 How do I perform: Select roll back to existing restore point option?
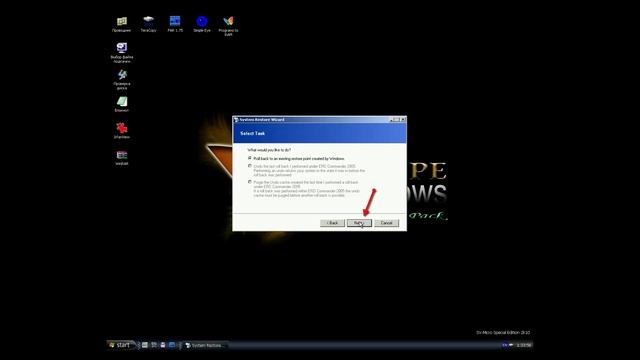[x=250, y=158]
